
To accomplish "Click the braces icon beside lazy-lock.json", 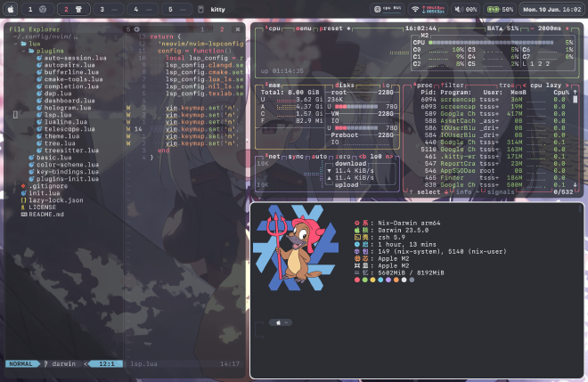I will [23, 200].
